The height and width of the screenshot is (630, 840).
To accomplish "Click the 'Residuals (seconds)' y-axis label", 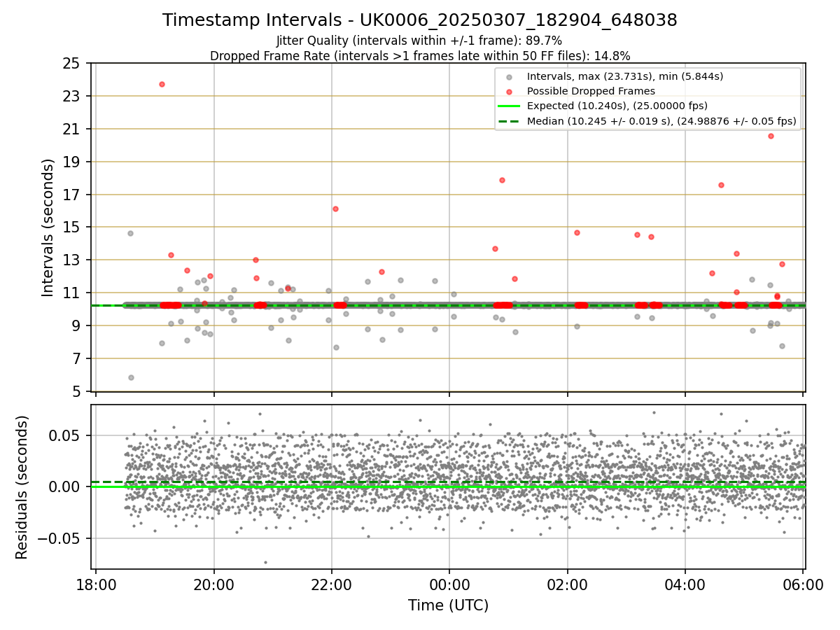I will click(22, 487).
